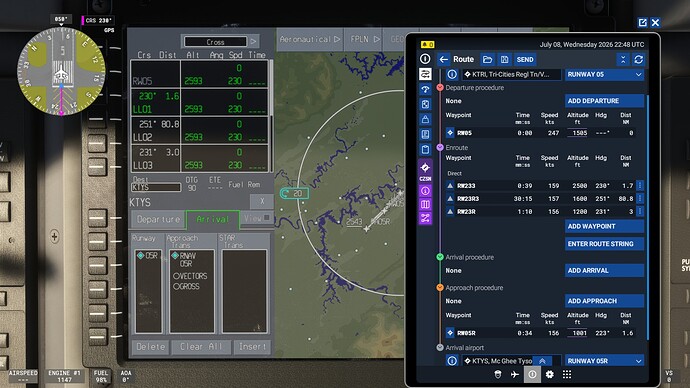
Task: Go back using the Route back arrow
Action: point(444,59)
